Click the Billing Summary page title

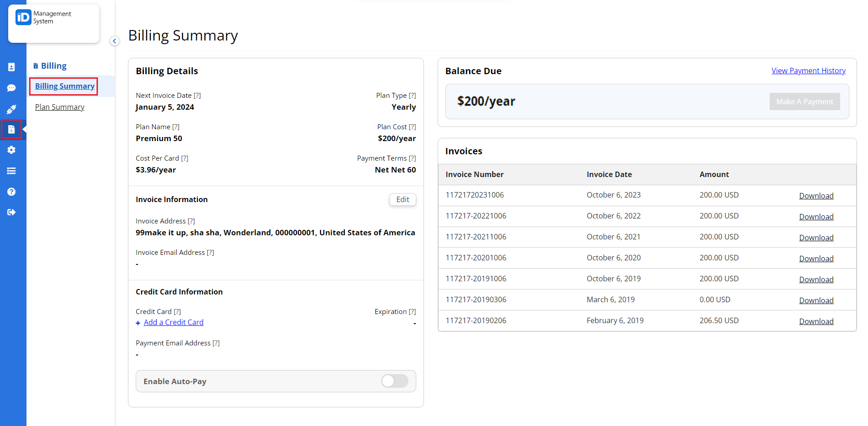point(183,35)
